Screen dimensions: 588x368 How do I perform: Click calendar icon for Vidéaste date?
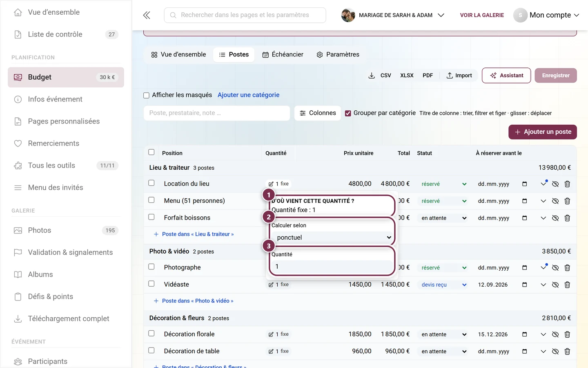coord(525,285)
